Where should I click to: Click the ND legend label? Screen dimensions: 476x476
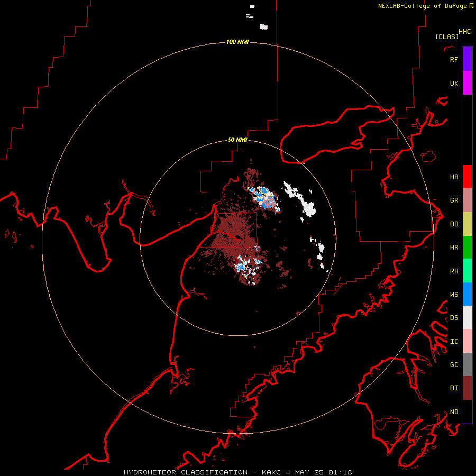(x=454, y=412)
